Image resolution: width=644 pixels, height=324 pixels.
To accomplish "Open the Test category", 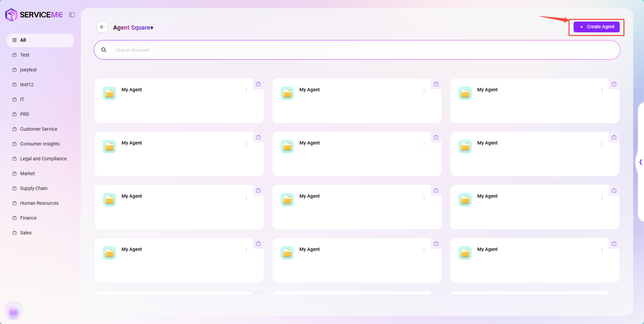I will 40,55.
